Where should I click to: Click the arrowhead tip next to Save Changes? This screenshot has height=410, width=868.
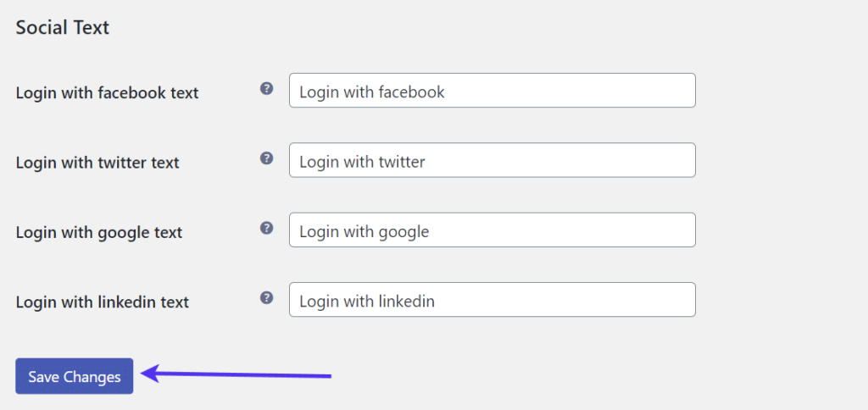[x=145, y=372]
